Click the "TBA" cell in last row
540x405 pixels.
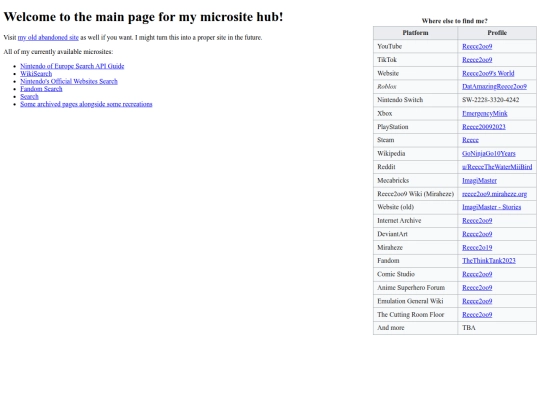coord(497,328)
